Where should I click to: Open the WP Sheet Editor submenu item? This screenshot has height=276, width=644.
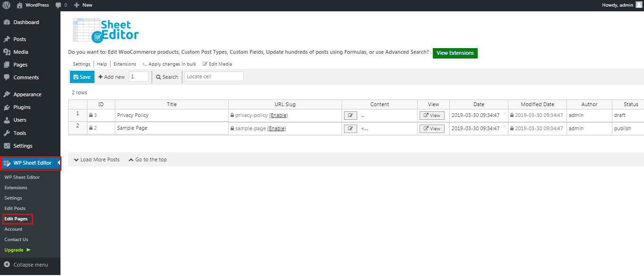pos(22,177)
